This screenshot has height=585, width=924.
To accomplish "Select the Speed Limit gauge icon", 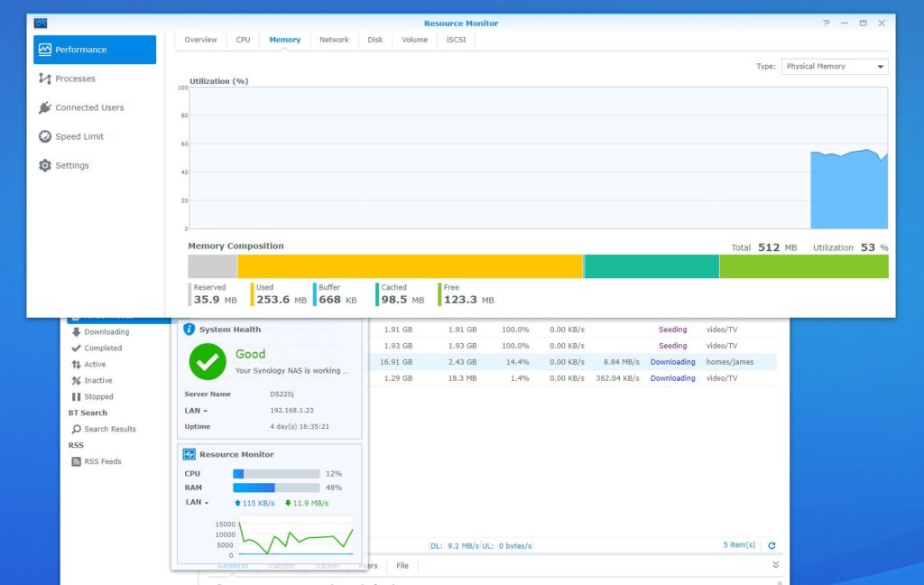I will click(45, 136).
